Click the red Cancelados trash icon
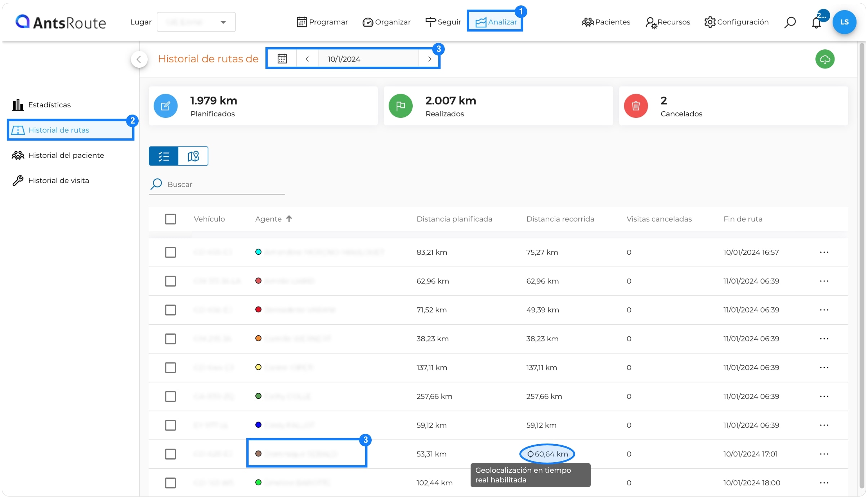868x499 pixels. click(636, 106)
